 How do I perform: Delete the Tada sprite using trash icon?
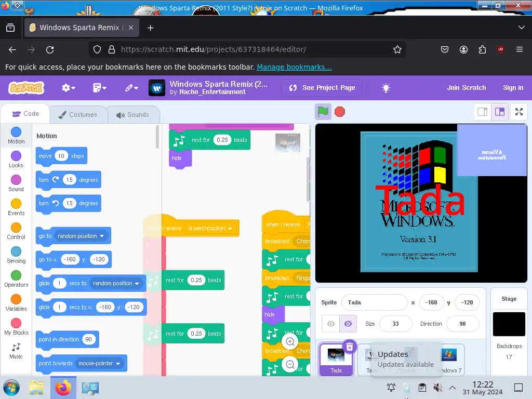pyautogui.click(x=350, y=347)
